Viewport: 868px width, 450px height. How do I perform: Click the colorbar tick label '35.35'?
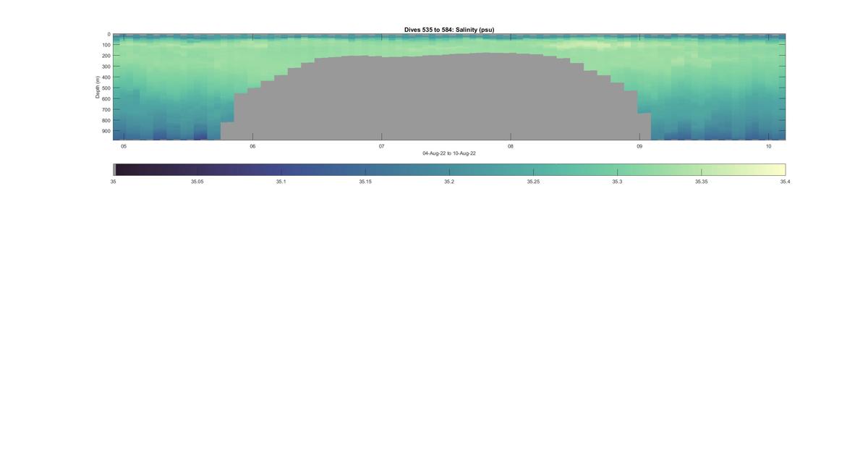(x=701, y=182)
